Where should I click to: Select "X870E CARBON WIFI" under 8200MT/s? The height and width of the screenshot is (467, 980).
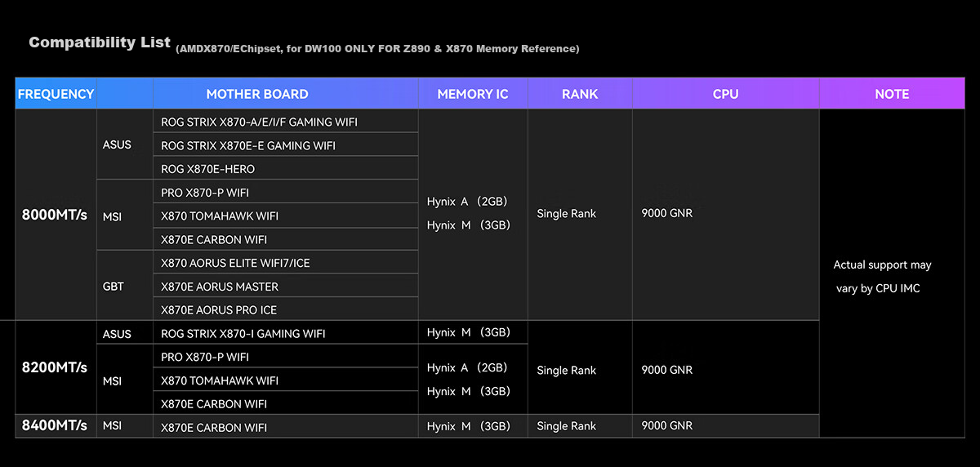(286, 403)
